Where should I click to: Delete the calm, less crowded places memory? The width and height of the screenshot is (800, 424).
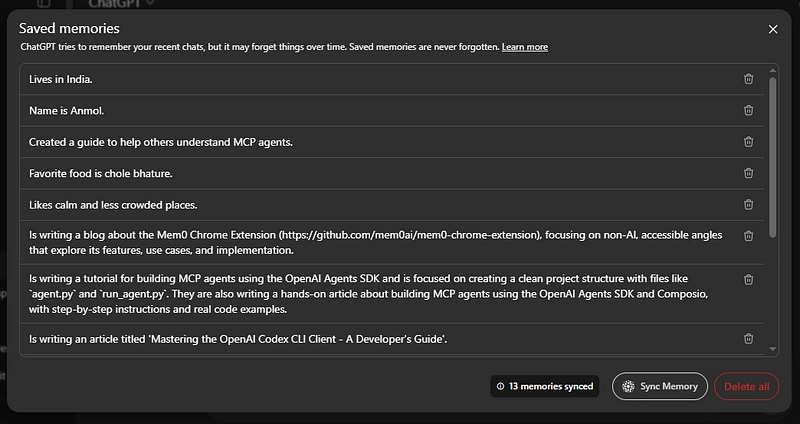748,205
